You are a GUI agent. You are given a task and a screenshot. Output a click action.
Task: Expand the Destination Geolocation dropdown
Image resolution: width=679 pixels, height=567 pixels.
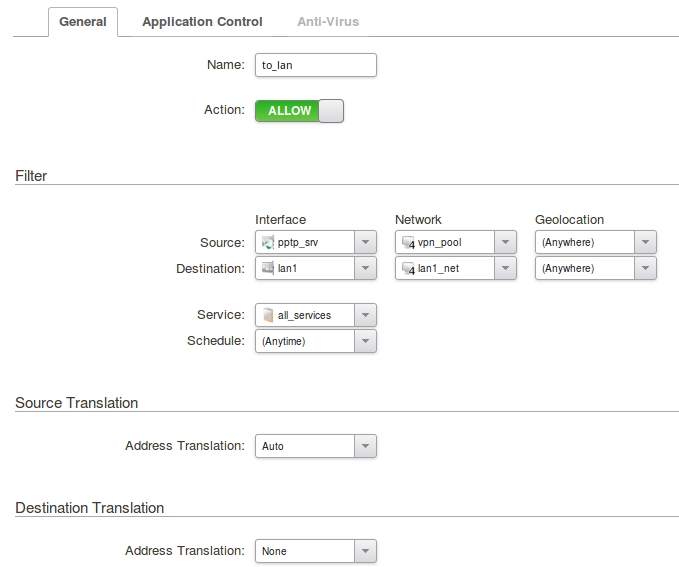(x=645, y=268)
